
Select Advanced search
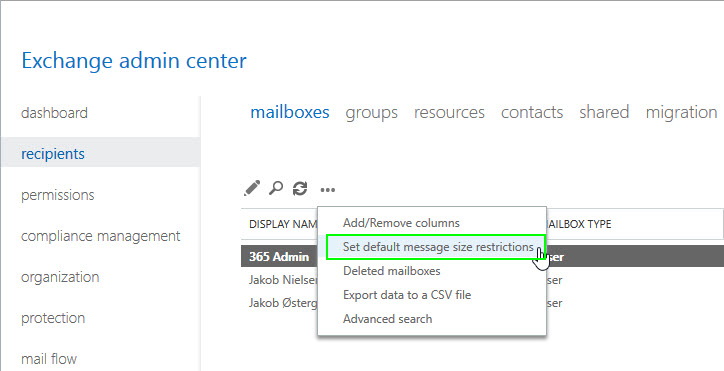click(x=387, y=319)
